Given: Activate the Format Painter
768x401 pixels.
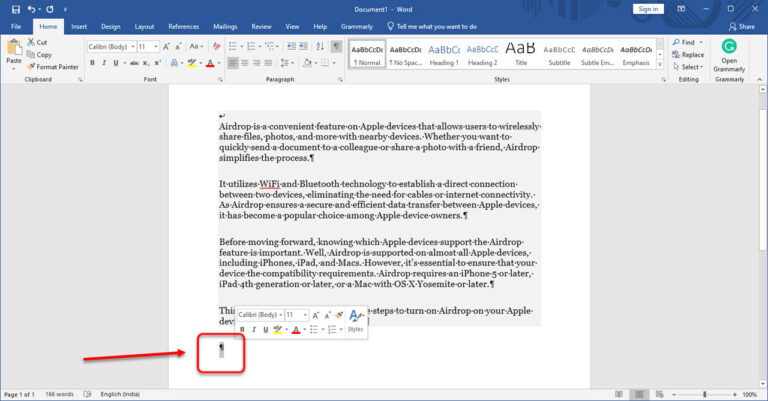Looking at the screenshot, I should pos(53,67).
